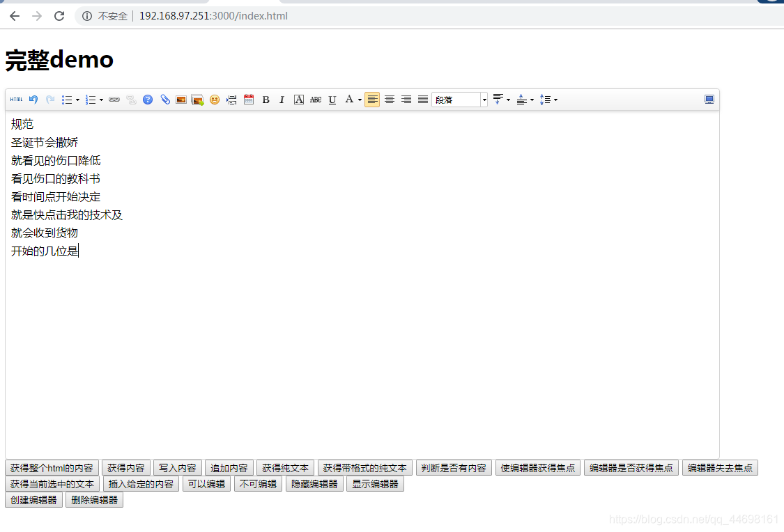This screenshot has width=784, height=532.
Task: Click the 获得当前选中的文本 button
Action: click(x=52, y=484)
